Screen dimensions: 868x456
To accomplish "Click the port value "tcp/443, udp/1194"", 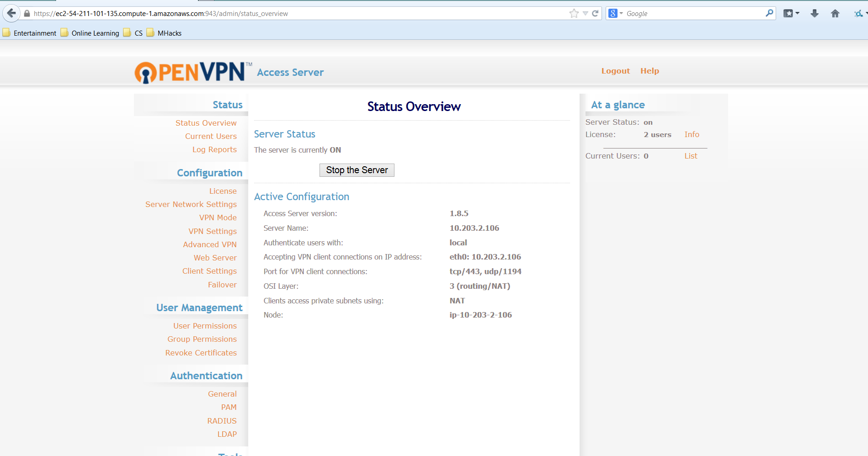I will pos(485,271).
